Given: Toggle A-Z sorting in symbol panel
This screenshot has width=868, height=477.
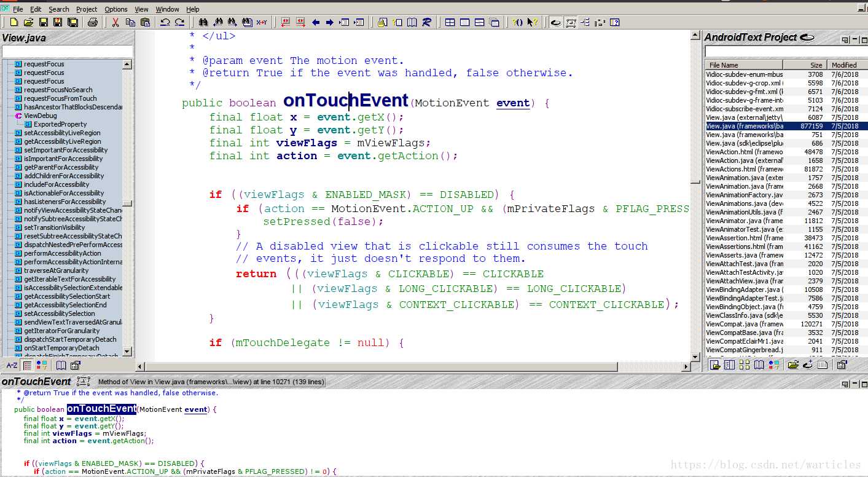Looking at the screenshot, I should [12, 365].
